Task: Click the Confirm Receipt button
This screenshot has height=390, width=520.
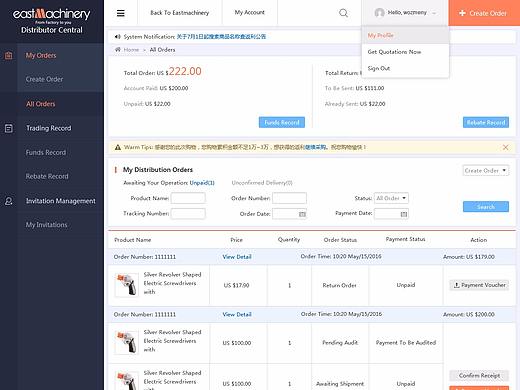Action: tap(479, 375)
